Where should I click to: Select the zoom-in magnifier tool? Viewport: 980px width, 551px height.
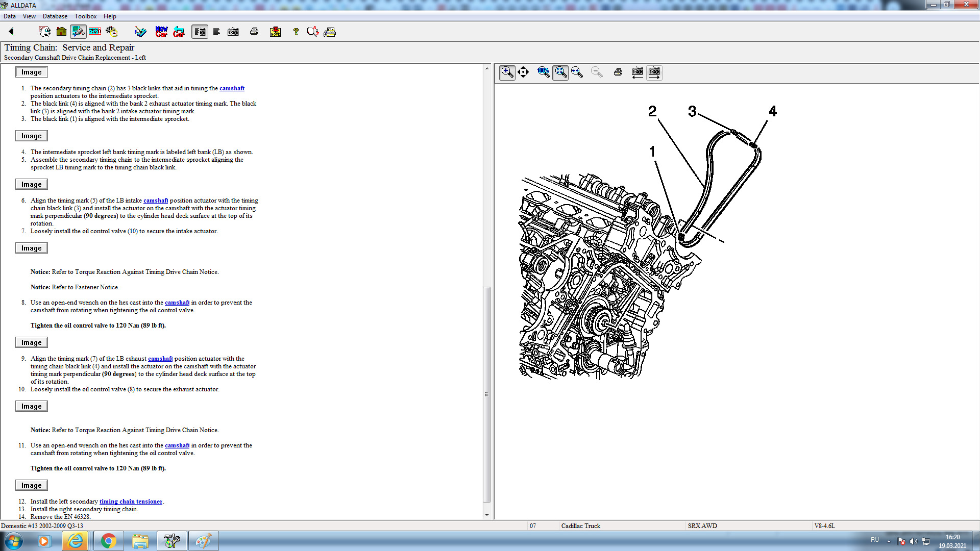click(x=507, y=72)
